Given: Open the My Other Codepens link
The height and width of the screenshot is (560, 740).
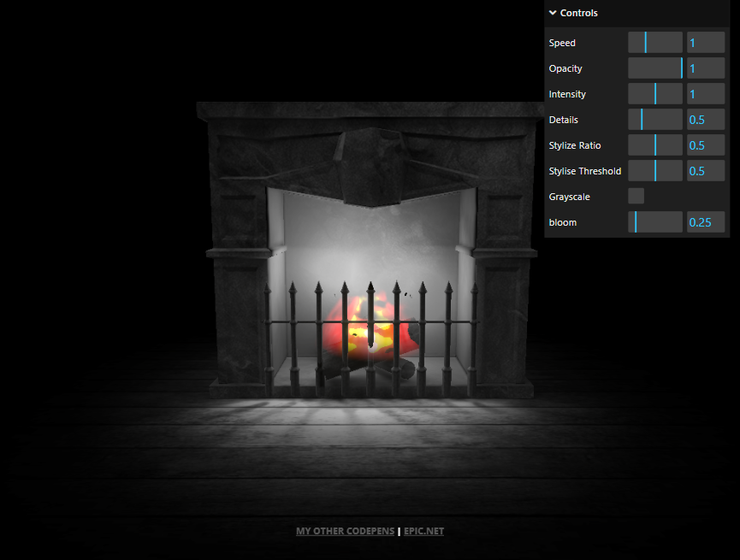Looking at the screenshot, I should pyautogui.click(x=345, y=531).
